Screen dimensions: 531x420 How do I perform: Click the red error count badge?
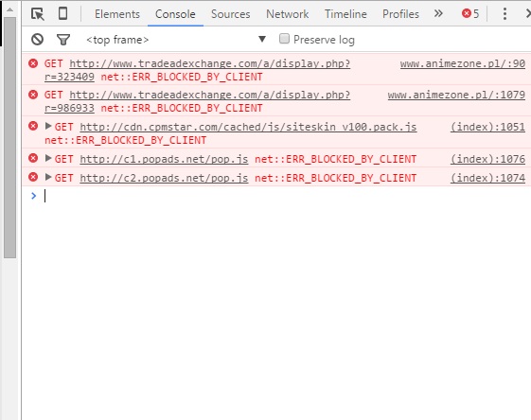pos(470,14)
